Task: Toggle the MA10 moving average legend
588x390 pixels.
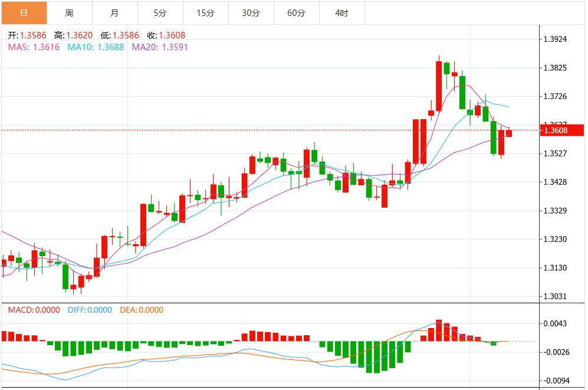Action: (96, 47)
